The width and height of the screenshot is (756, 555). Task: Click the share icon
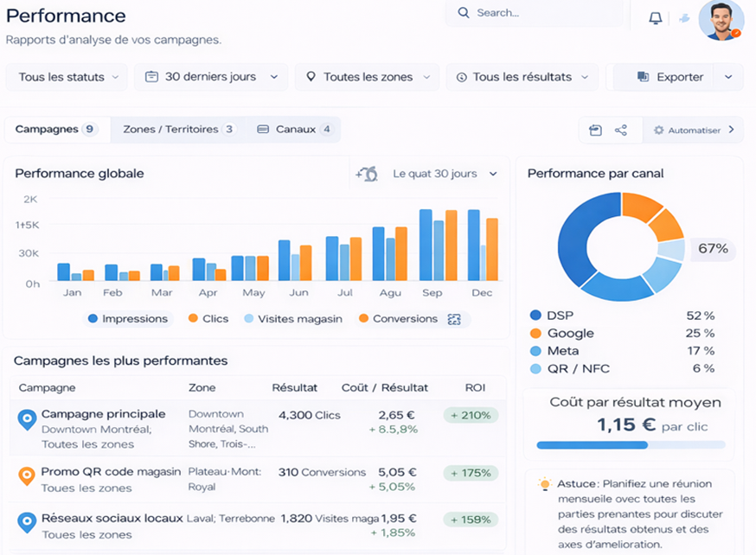(620, 130)
